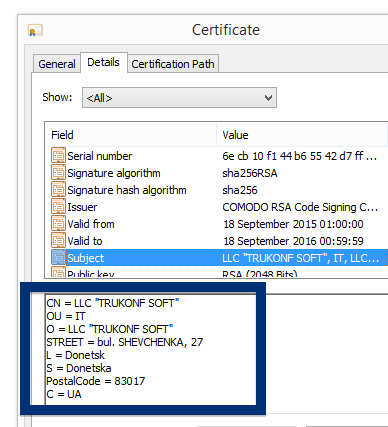
Task: Select the Valid to row
Action: [x=217, y=241]
